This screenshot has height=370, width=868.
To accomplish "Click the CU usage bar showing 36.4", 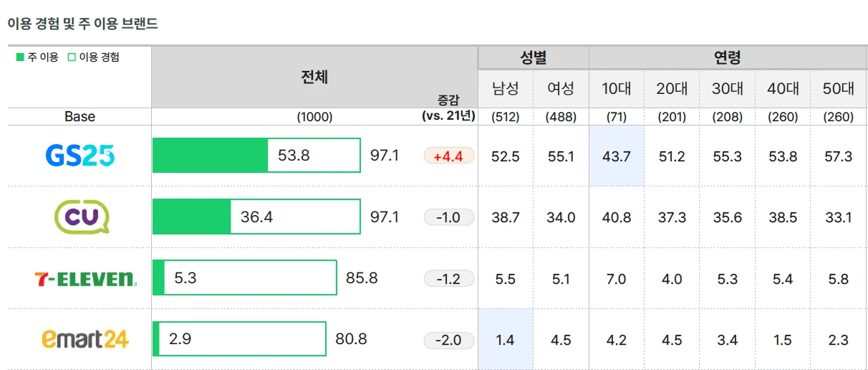I will tap(192, 217).
